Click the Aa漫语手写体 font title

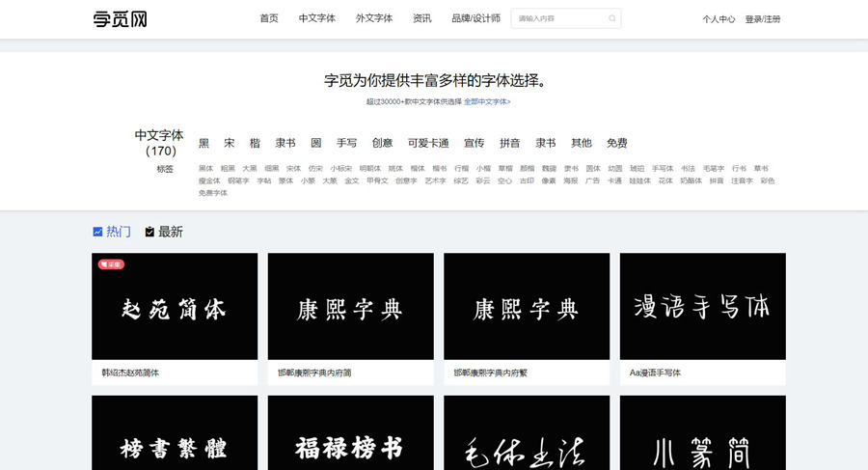coord(655,373)
